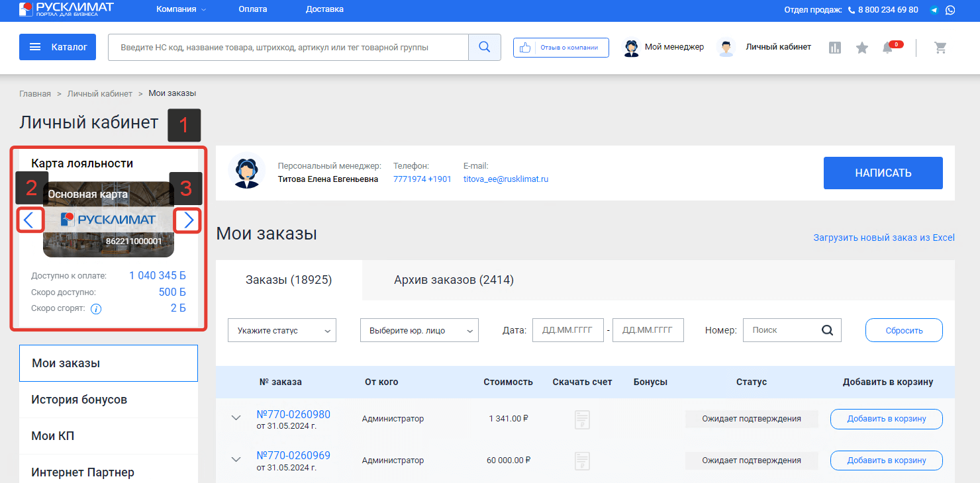Image resolution: width=980 pixels, height=483 pixels.
Task: Select Мои заказы in sidebar
Action: 109,363
